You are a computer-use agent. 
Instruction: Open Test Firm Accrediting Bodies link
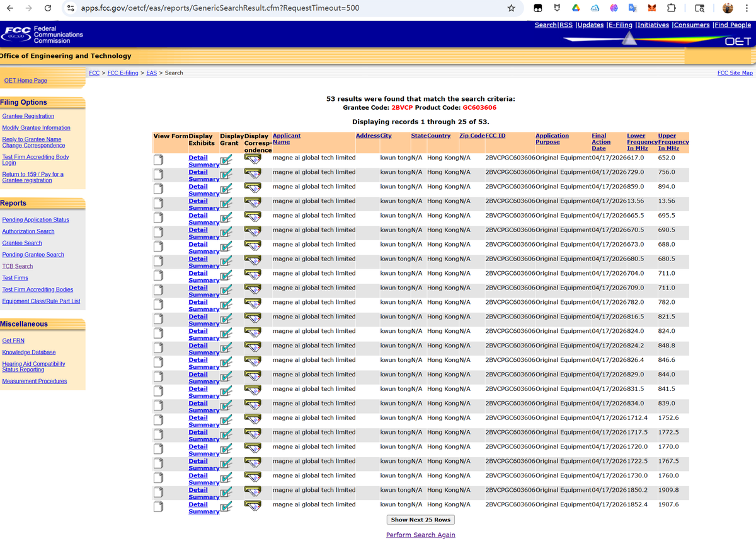pyautogui.click(x=38, y=289)
